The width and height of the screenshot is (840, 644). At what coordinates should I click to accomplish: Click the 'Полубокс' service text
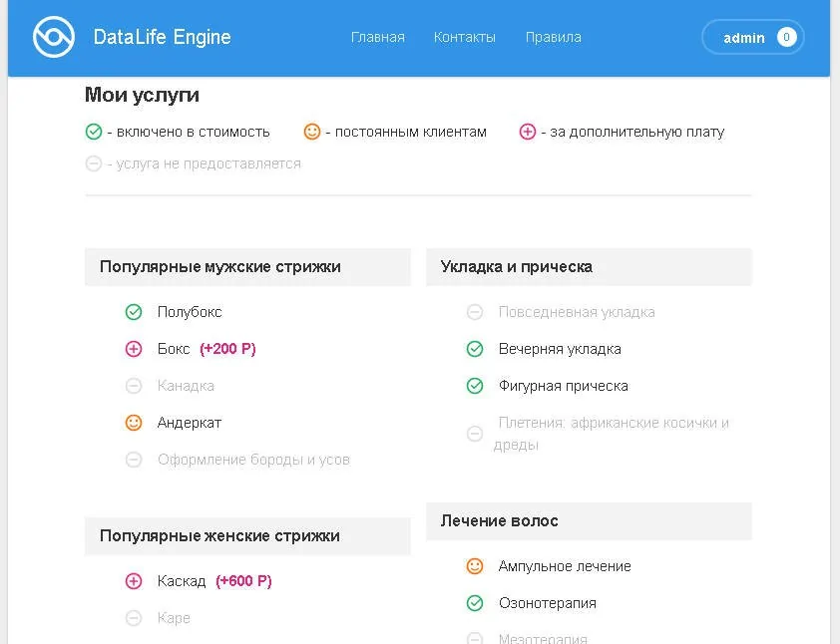pos(190,312)
